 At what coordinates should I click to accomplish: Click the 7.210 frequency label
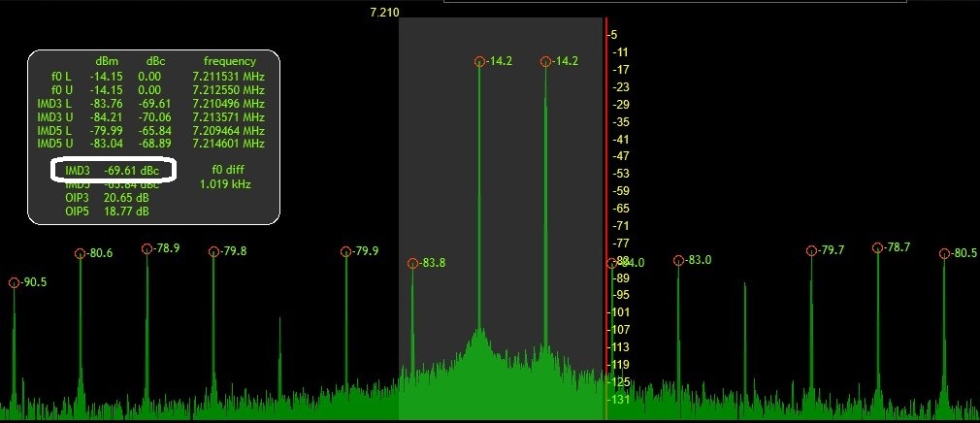(x=384, y=13)
